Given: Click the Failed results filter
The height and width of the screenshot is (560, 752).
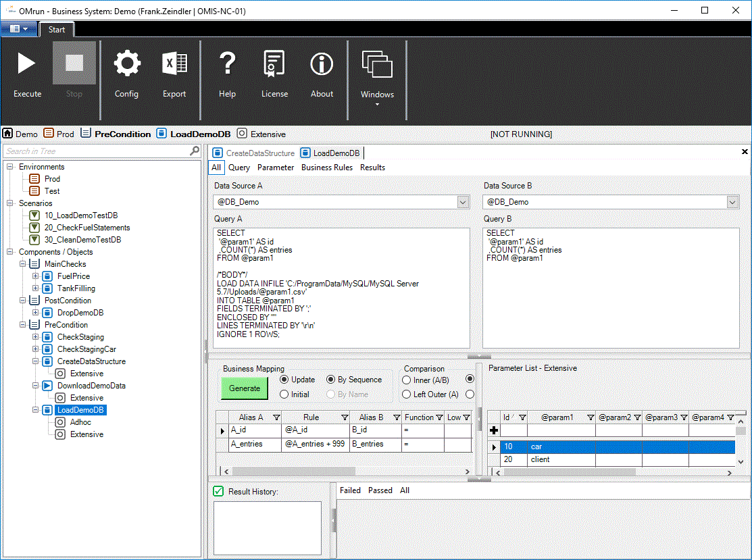Looking at the screenshot, I should click(350, 490).
